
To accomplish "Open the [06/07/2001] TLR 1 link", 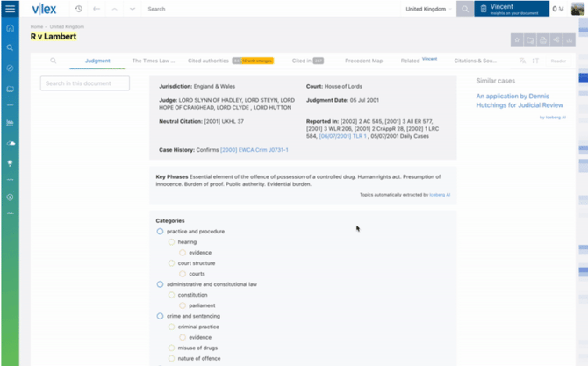I will [x=343, y=136].
